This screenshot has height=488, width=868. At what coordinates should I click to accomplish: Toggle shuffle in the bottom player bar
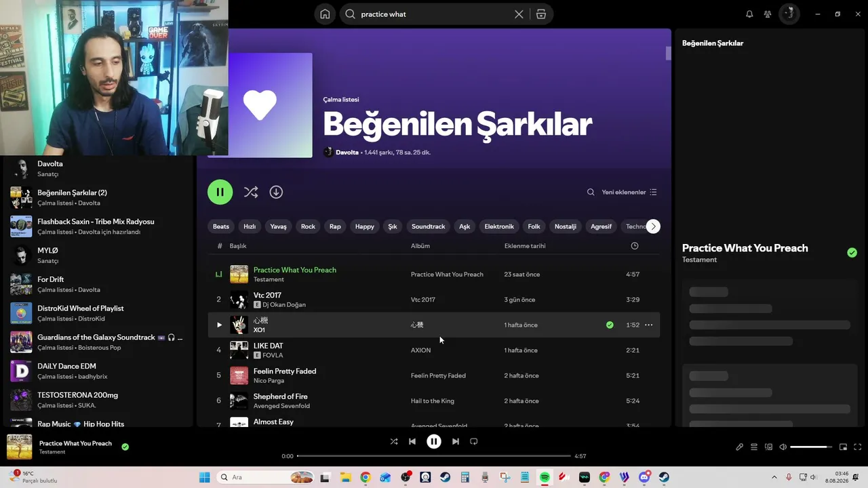[x=394, y=441]
